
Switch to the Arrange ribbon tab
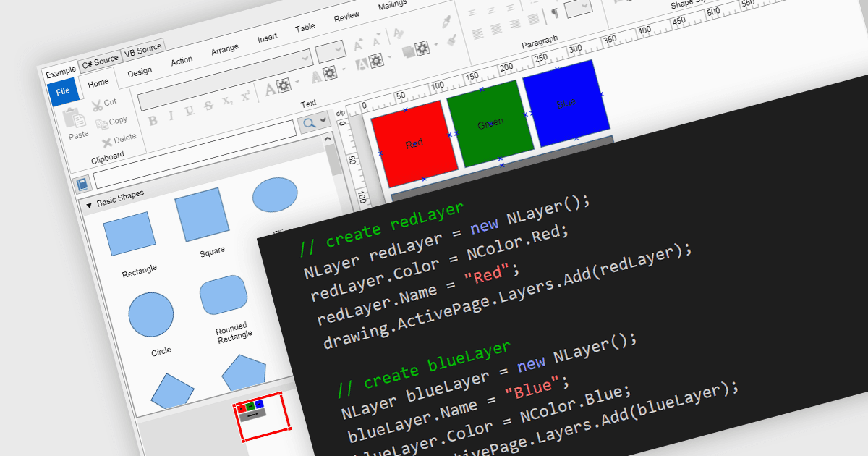[225, 49]
